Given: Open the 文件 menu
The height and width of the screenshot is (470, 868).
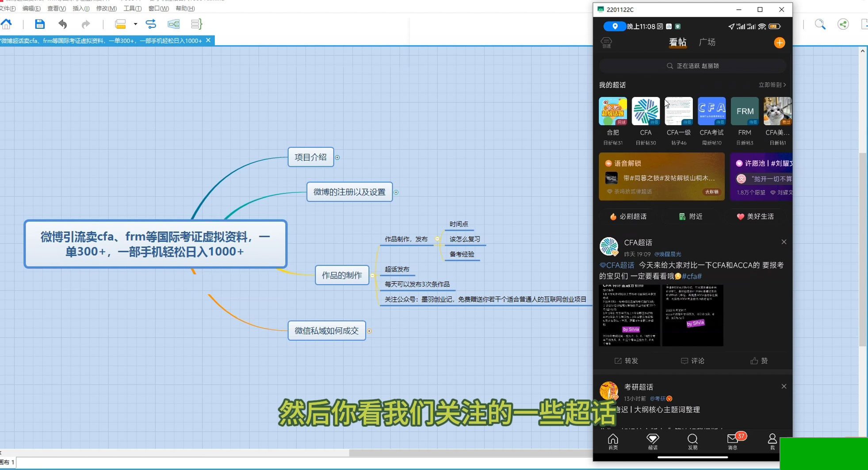Looking at the screenshot, I should [x=8, y=8].
